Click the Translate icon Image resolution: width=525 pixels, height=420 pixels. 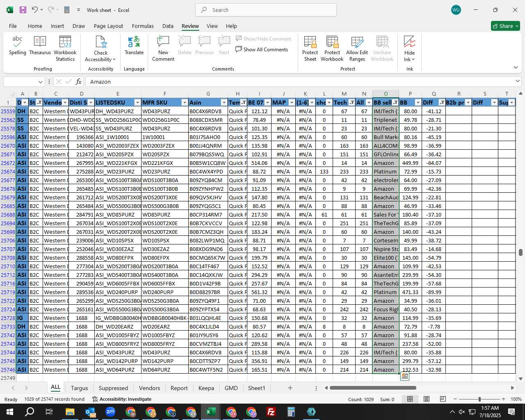point(134,46)
